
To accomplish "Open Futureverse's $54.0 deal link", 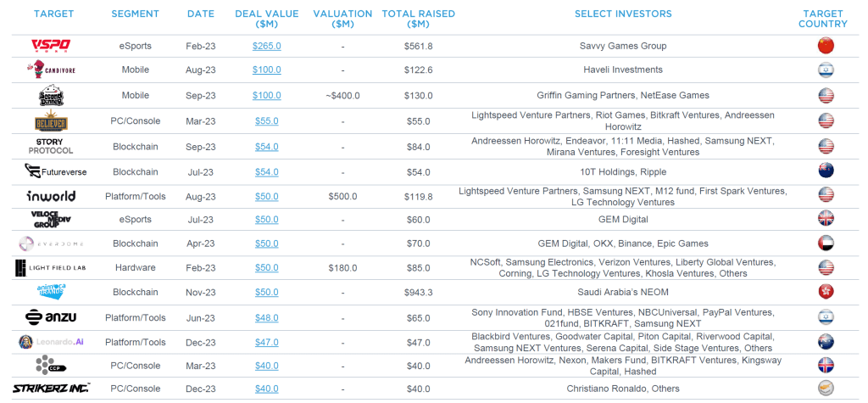I will point(267,172).
